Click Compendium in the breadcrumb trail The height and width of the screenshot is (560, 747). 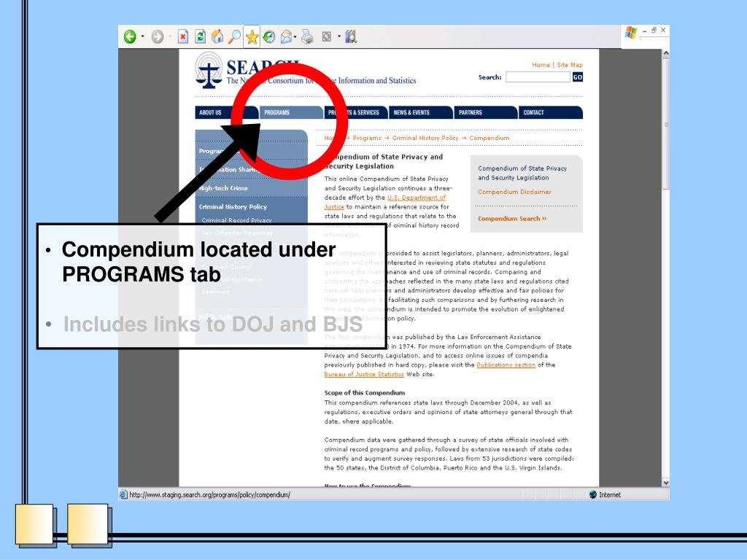click(489, 138)
